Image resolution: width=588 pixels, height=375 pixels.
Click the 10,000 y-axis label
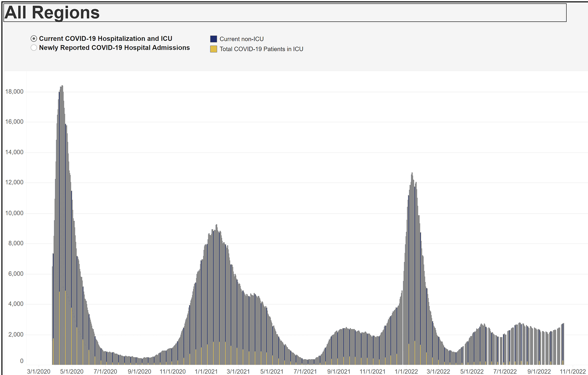coord(15,213)
